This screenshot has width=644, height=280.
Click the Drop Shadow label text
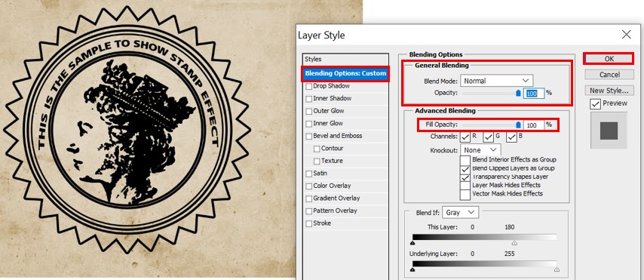coord(332,86)
